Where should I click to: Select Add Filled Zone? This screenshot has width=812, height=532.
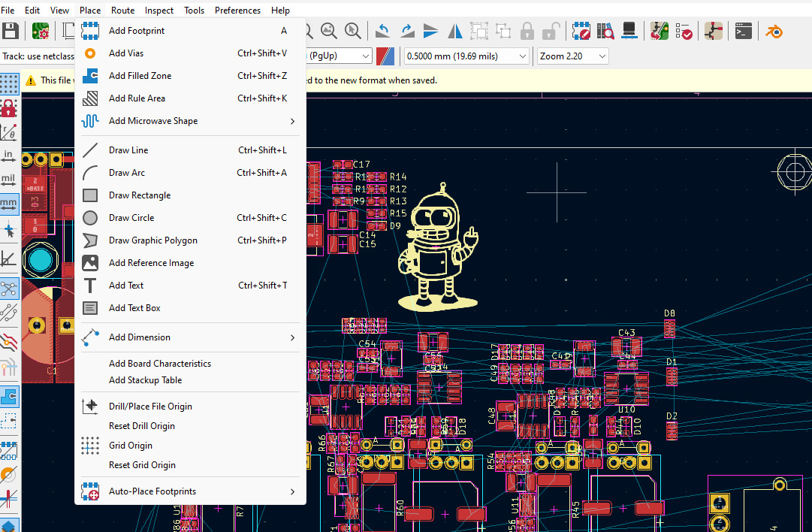190,76
